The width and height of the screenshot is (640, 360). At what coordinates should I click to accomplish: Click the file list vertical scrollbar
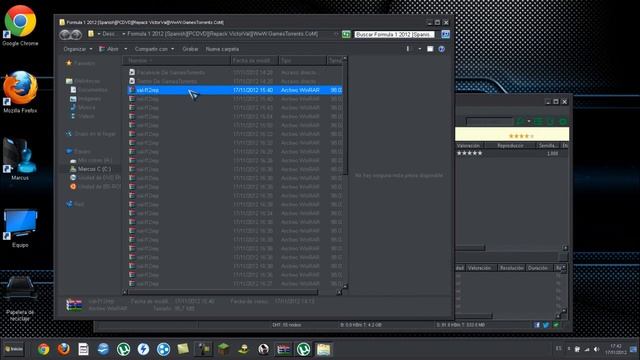coord(345,118)
